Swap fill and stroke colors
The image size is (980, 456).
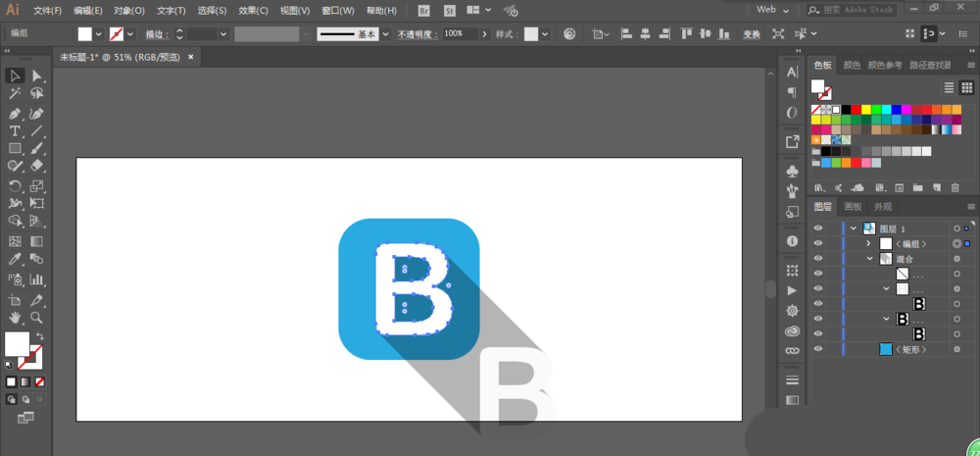click(40, 336)
